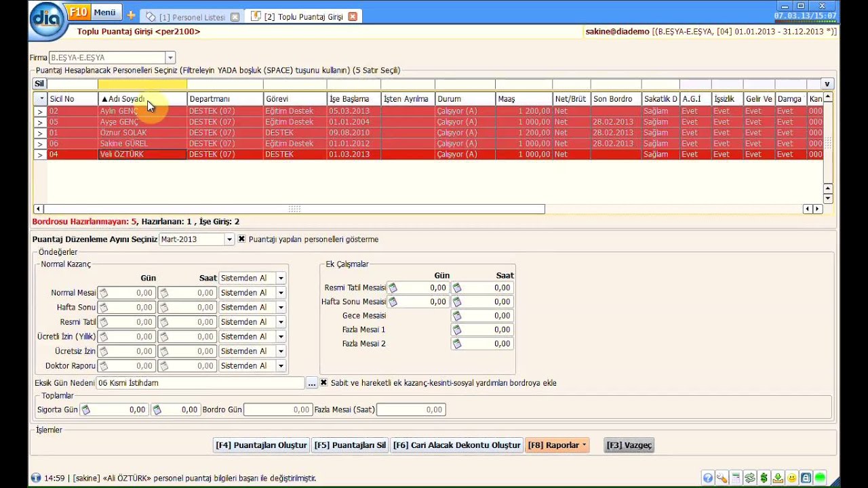Open Normal Mesai 'Sistemden Al' dropdown

coord(281,293)
